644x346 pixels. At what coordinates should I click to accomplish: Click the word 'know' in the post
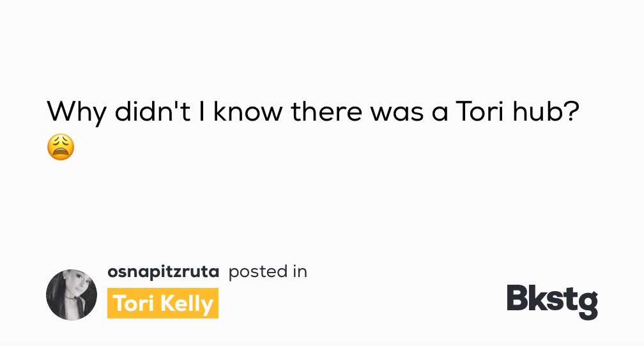click(248, 111)
